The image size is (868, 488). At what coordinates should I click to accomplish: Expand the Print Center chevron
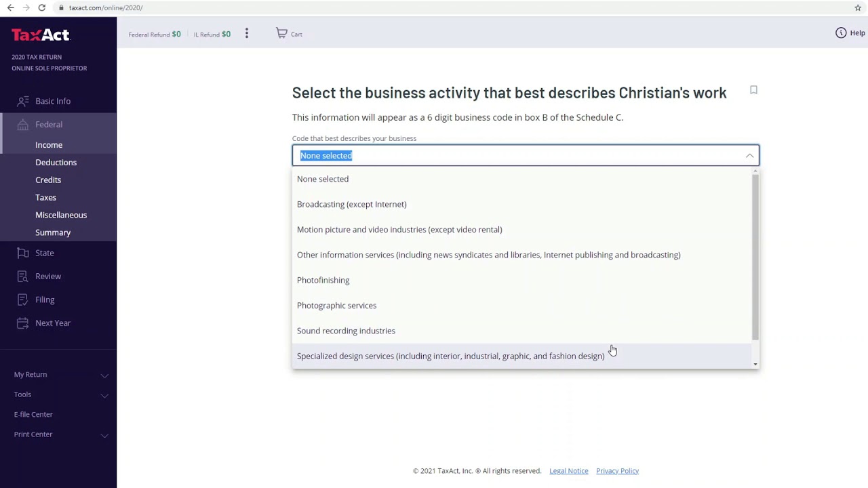104,434
